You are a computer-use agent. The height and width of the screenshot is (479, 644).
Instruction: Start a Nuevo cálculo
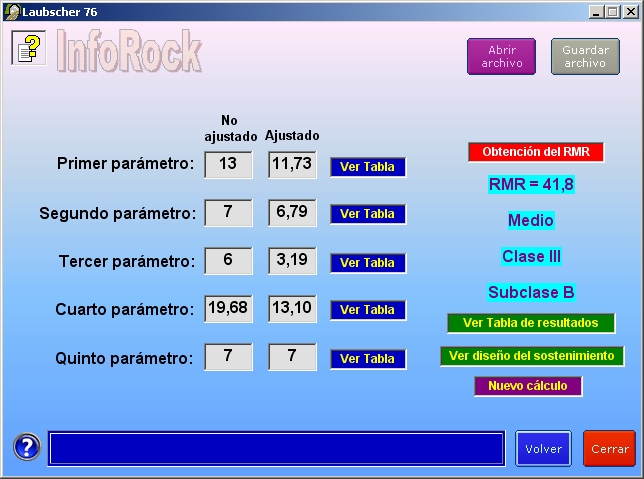coord(528,386)
